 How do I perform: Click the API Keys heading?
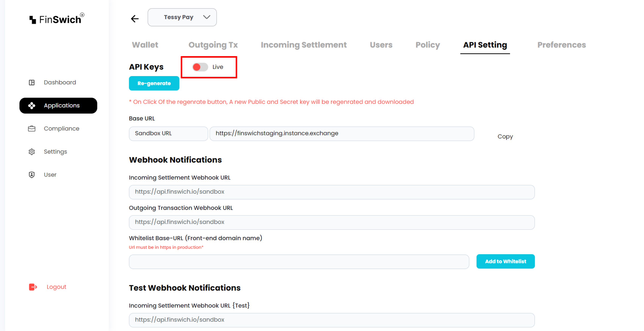click(146, 67)
